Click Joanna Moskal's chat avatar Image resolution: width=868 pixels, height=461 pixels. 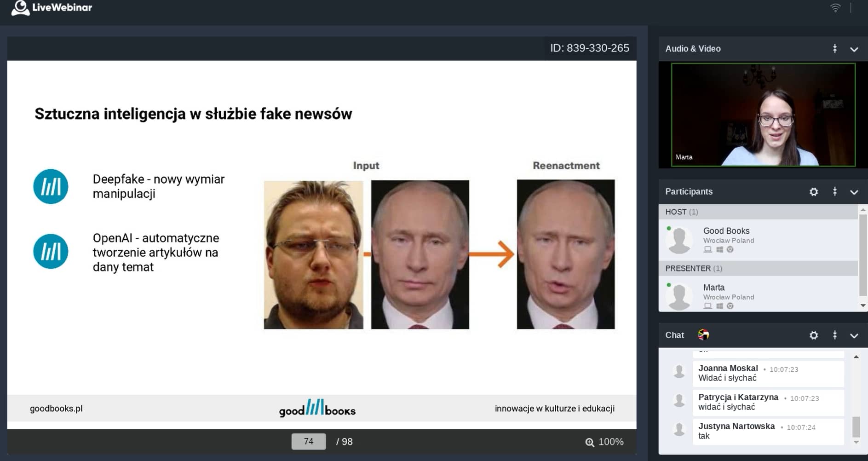click(679, 371)
